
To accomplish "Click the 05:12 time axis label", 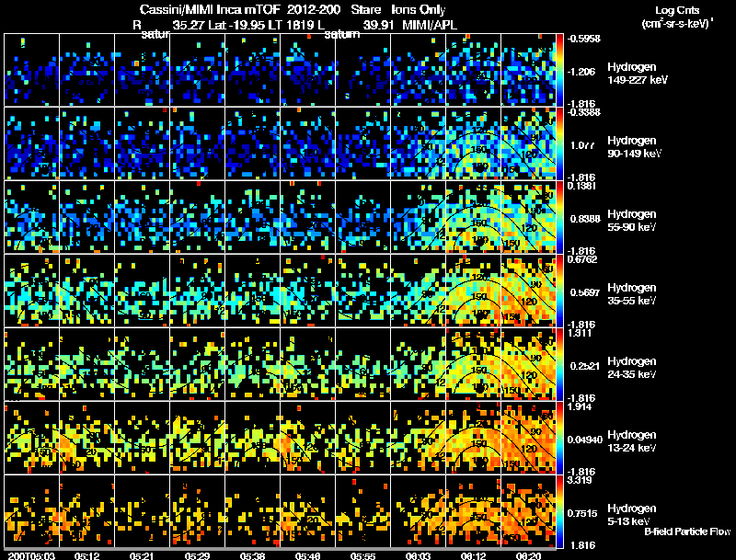I will [x=86, y=555].
